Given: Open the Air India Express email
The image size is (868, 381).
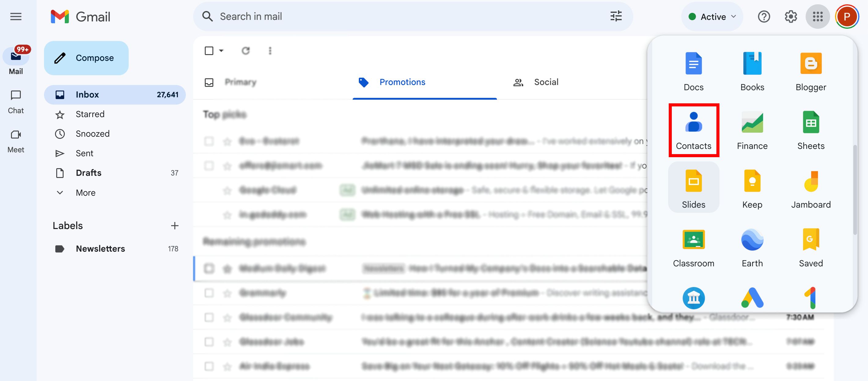Looking at the screenshot, I should (x=509, y=366).
